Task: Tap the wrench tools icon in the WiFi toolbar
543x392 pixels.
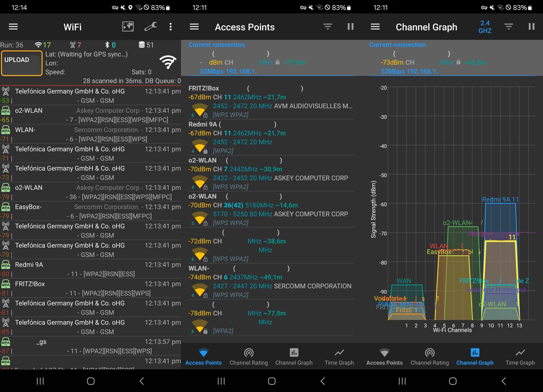Action: click(x=151, y=27)
